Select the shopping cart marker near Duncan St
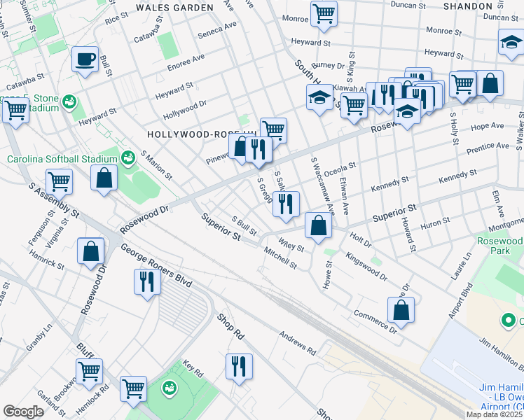The height and width of the screenshot is (420, 524). click(x=324, y=13)
